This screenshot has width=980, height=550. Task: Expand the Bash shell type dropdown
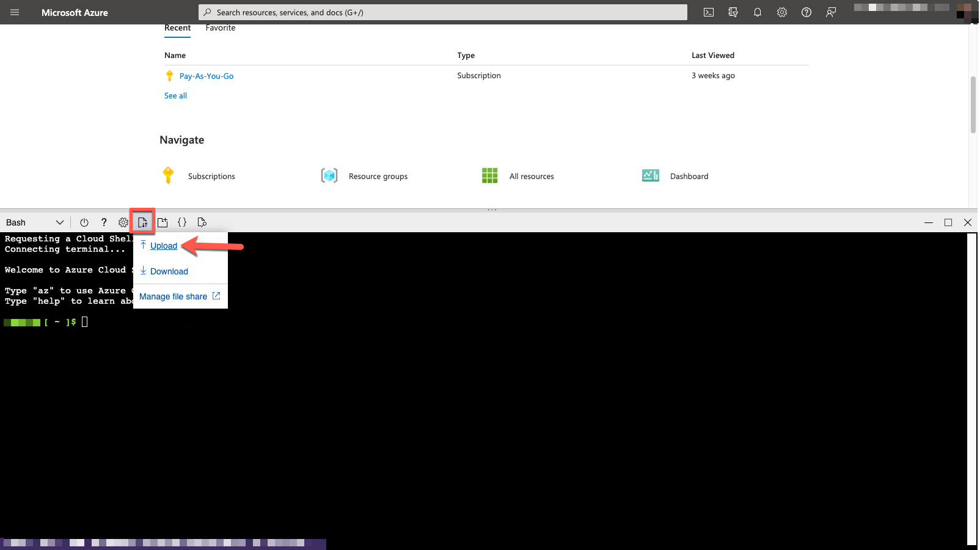[35, 222]
